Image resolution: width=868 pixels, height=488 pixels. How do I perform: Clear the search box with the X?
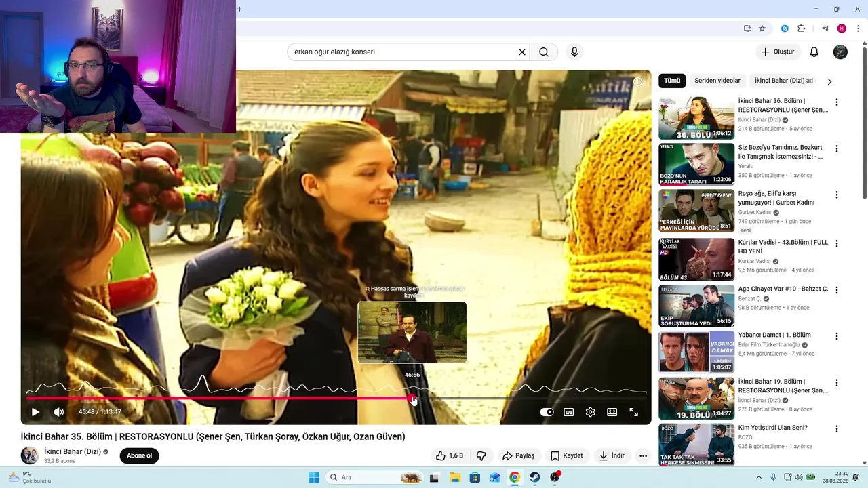click(x=522, y=52)
